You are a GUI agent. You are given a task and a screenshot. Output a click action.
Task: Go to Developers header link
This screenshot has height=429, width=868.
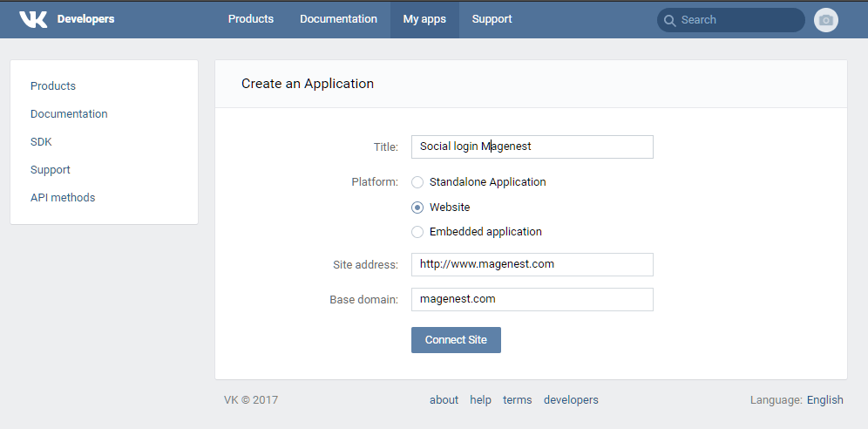[85, 19]
